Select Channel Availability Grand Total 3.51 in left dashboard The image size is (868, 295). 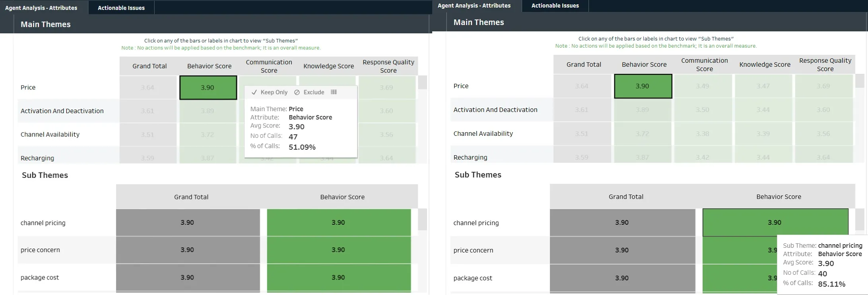[148, 135]
